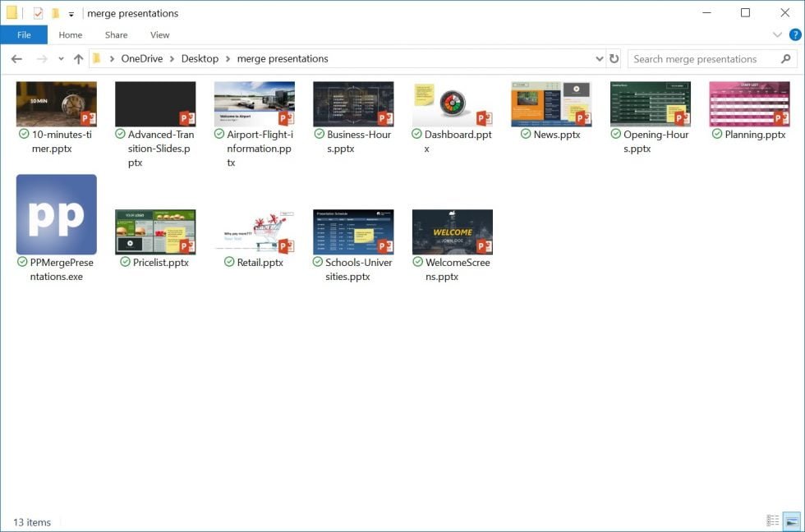The image size is (805, 532).
Task: Click the folder icon in address bar
Action: tap(97, 59)
